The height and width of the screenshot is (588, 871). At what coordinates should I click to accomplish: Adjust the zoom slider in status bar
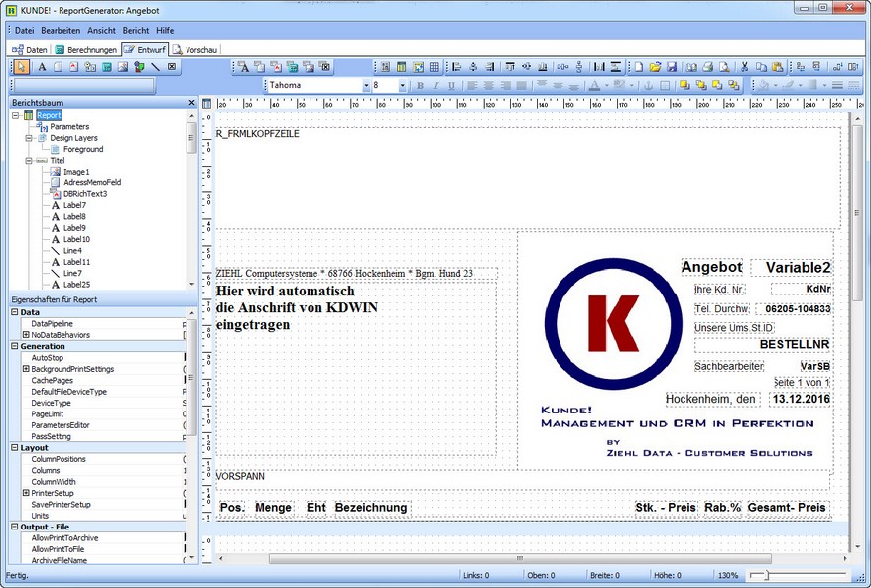pos(766,575)
